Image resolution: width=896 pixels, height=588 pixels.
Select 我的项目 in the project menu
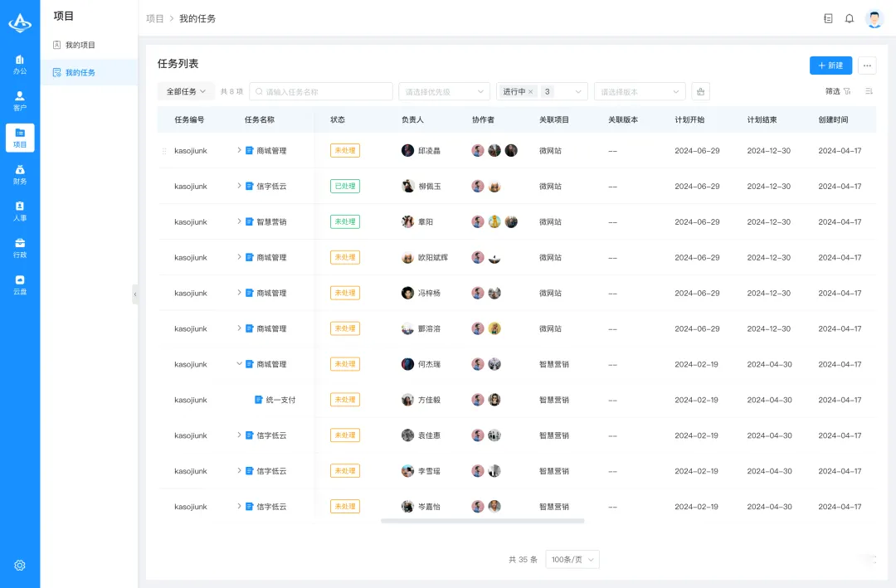tap(80, 45)
